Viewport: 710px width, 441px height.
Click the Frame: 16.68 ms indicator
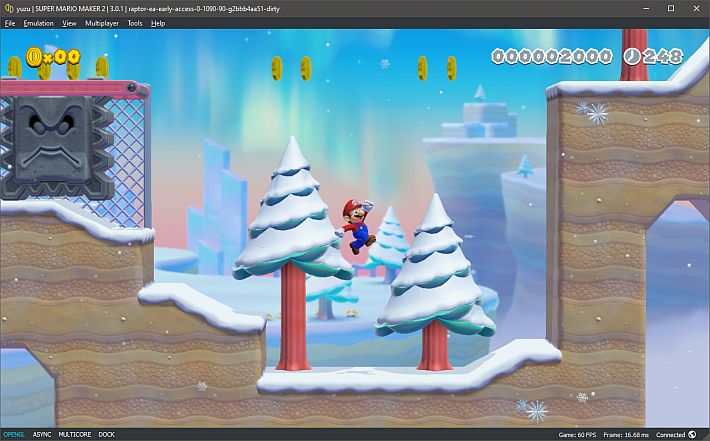tap(626, 434)
